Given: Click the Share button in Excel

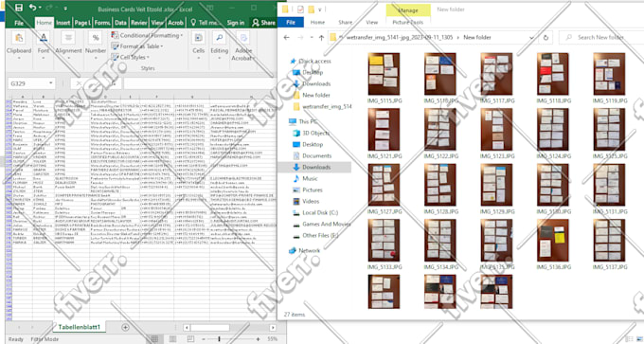Looking at the screenshot, I should tap(263, 23).
